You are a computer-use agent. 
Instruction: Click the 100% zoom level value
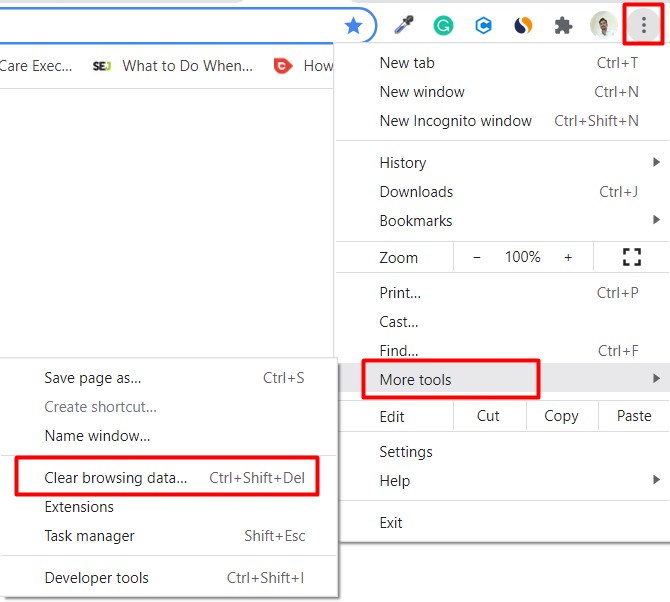point(523,257)
